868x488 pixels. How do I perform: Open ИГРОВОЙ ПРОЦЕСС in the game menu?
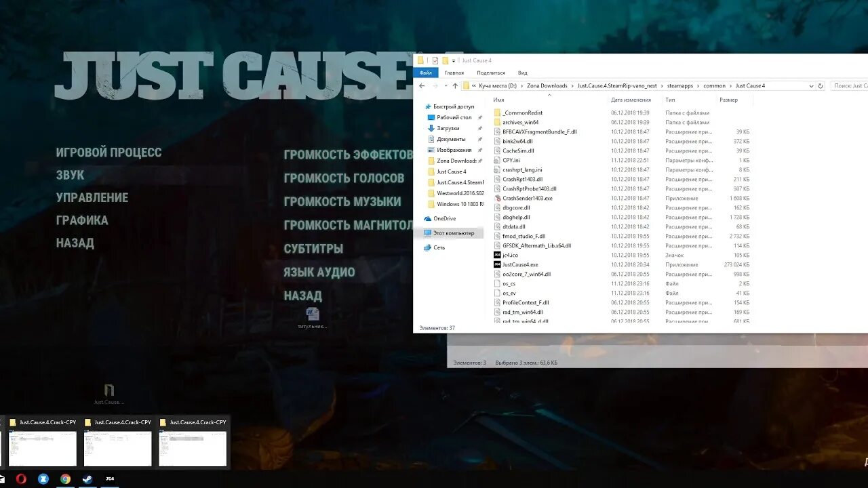coord(108,152)
